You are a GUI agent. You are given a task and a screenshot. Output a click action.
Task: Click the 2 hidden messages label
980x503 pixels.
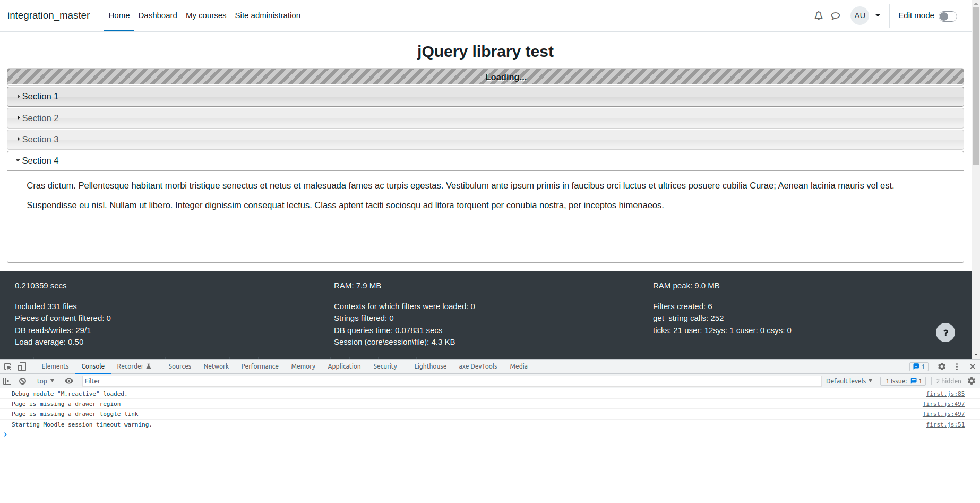click(x=948, y=381)
